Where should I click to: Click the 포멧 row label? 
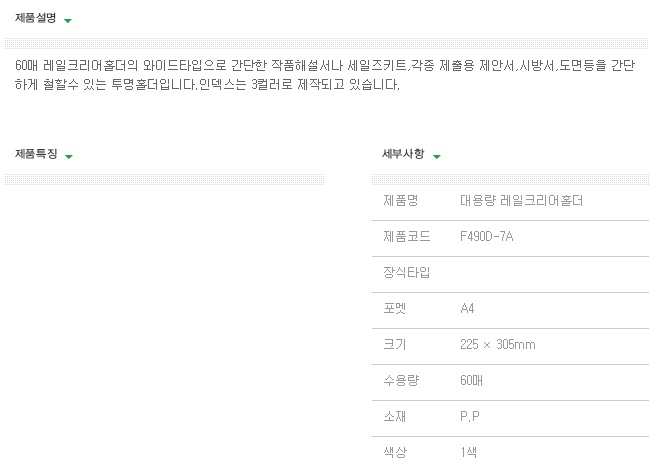(x=394, y=308)
